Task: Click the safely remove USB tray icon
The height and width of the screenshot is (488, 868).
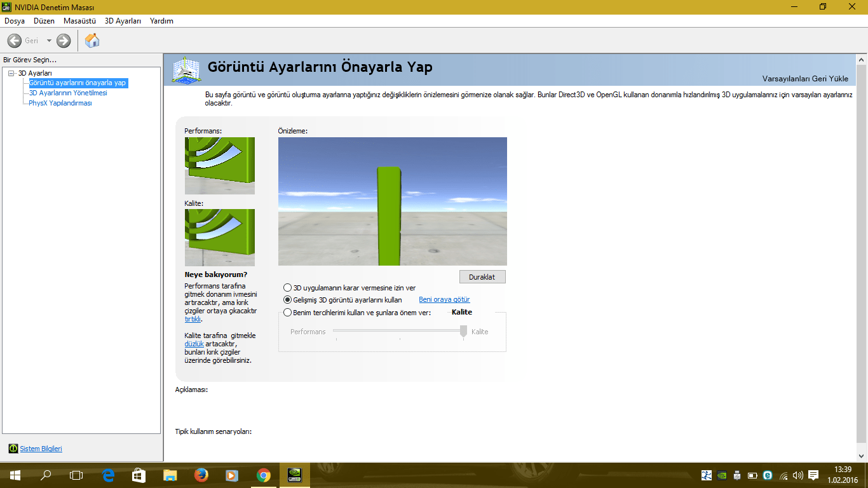Action: click(x=737, y=475)
